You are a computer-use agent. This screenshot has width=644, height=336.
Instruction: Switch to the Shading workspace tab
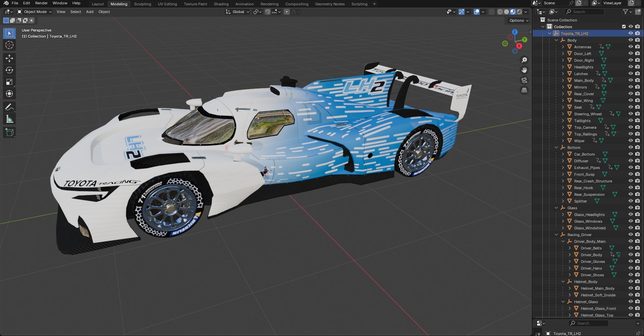tap(221, 4)
